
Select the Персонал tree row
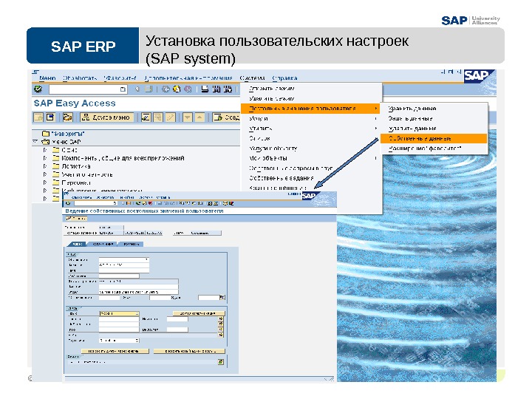76,183
